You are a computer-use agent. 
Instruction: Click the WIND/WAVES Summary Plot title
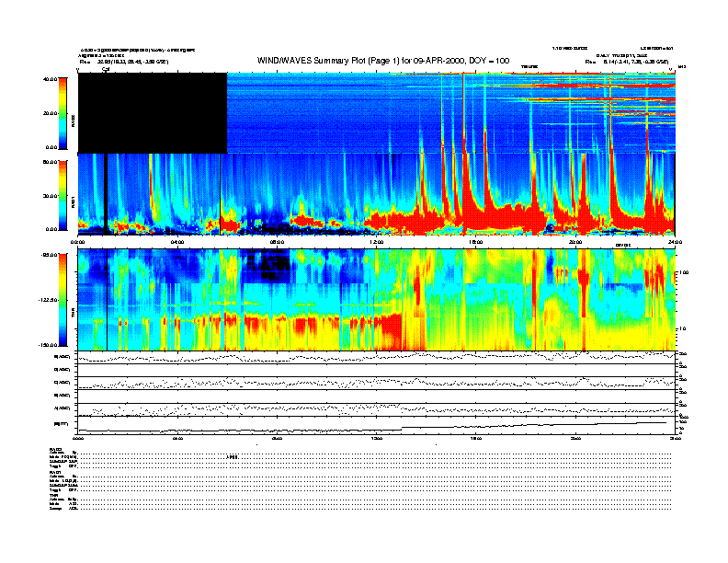point(383,61)
